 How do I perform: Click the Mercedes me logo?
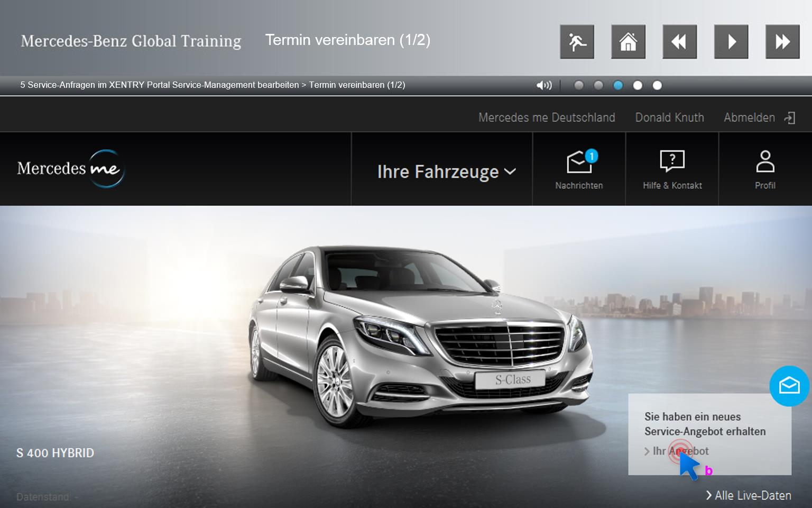click(71, 169)
